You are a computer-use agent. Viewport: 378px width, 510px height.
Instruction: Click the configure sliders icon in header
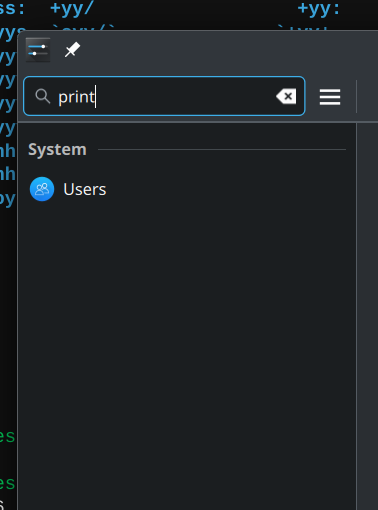click(38, 50)
